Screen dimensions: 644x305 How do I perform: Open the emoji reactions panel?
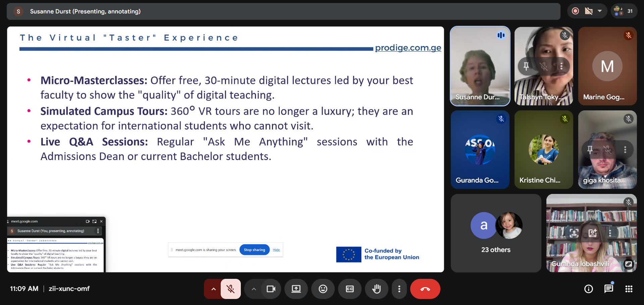323,289
